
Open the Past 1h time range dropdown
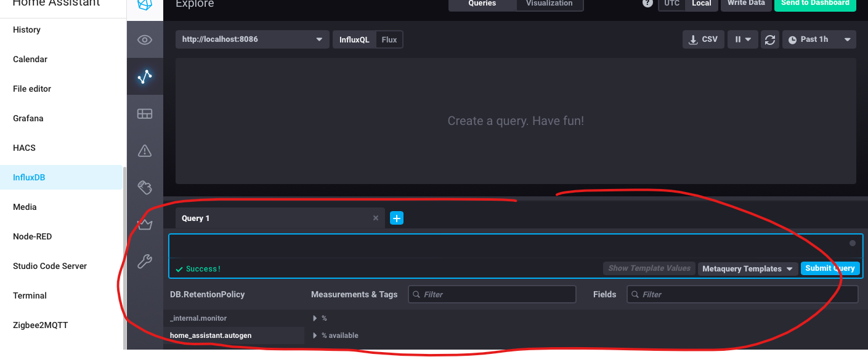click(x=819, y=39)
